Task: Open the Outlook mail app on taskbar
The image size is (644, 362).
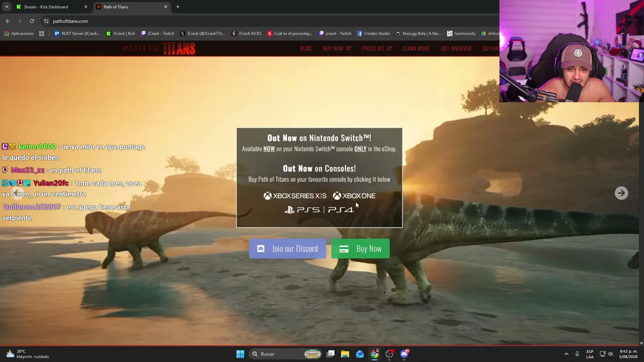Action: pos(360,354)
